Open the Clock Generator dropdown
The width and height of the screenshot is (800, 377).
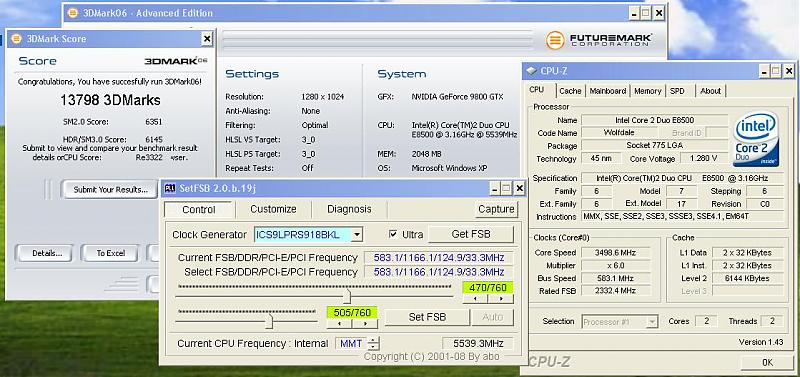[357, 235]
